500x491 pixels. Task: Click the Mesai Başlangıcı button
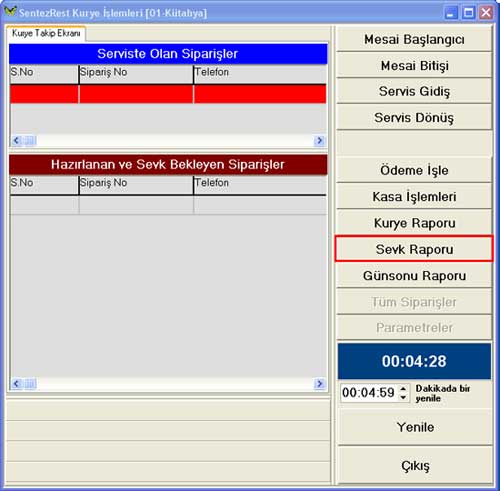click(x=414, y=39)
